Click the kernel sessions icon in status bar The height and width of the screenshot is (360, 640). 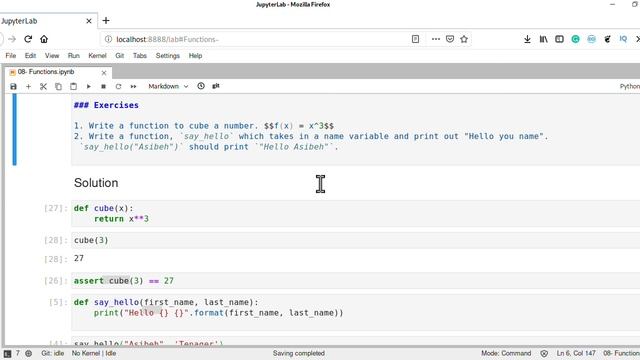[29, 353]
